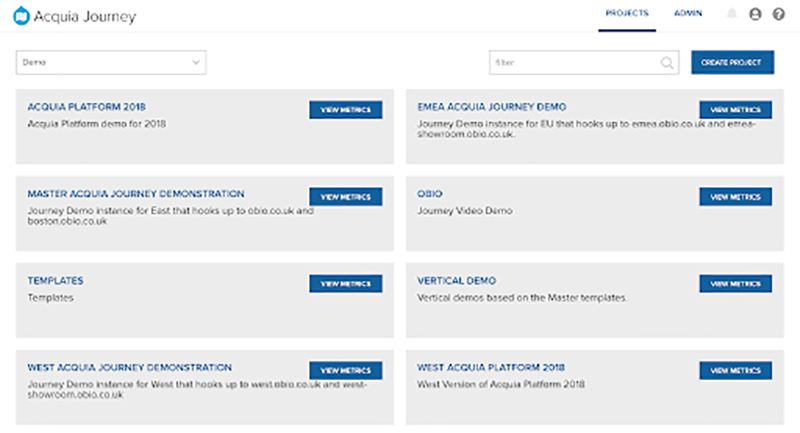800x433 pixels.
Task: View metrics for Acquia Platform 2018
Action: tap(345, 110)
